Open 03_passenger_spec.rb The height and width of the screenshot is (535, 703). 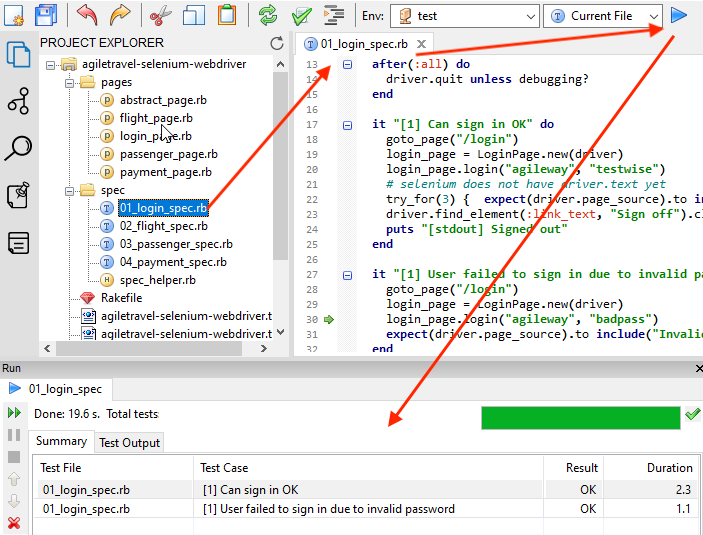pos(176,244)
